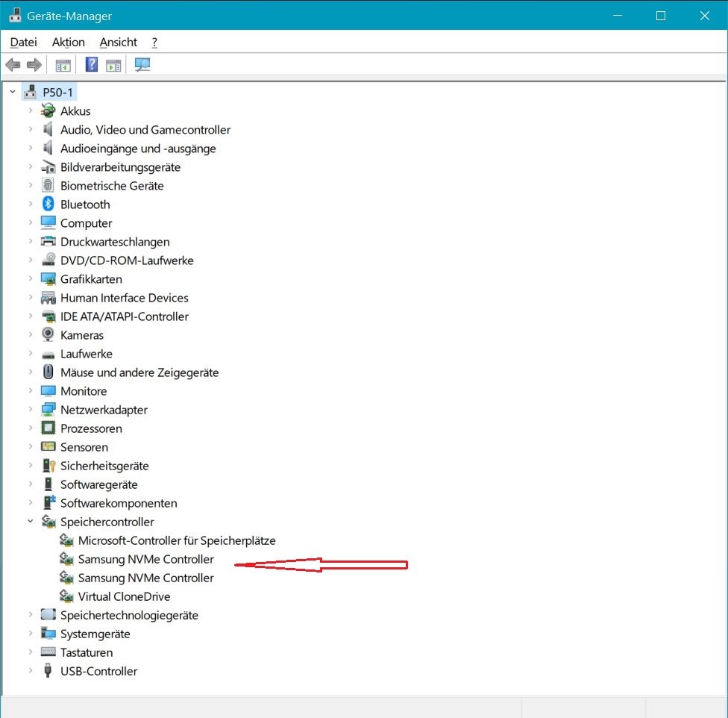Click the Kameras webcam icon
Viewport: 728px width, 718px height.
[x=48, y=334]
